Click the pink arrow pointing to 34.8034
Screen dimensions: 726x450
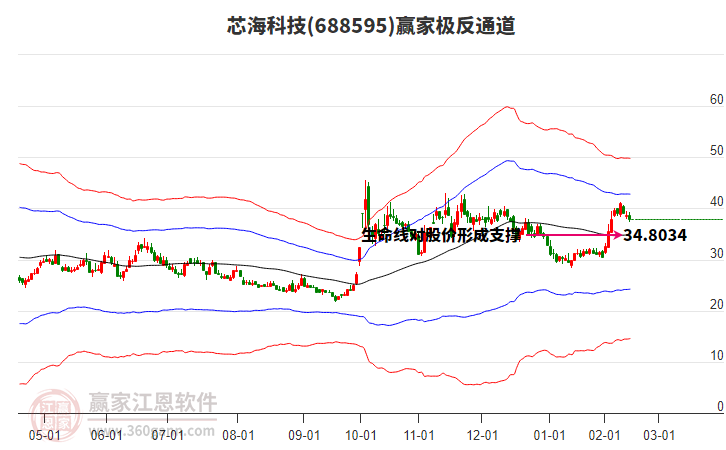point(573,235)
